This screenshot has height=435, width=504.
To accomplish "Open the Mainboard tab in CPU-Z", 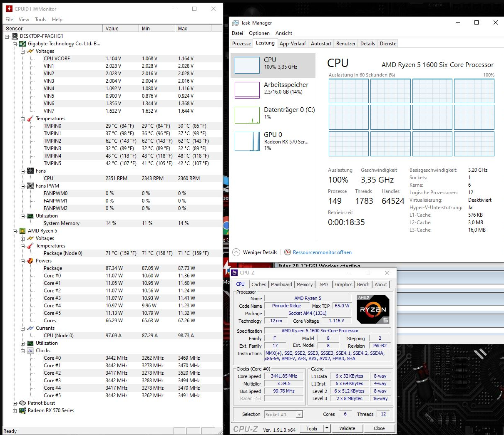I will click(x=281, y=284).
